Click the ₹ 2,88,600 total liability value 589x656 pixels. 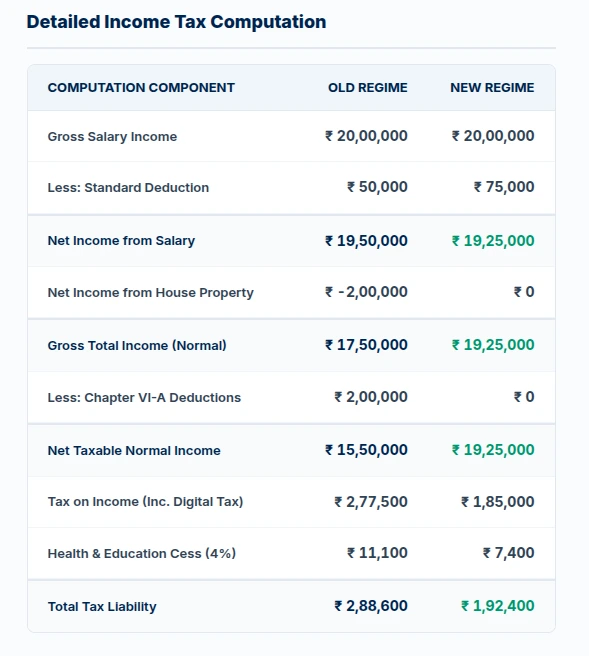click(371, 606)
